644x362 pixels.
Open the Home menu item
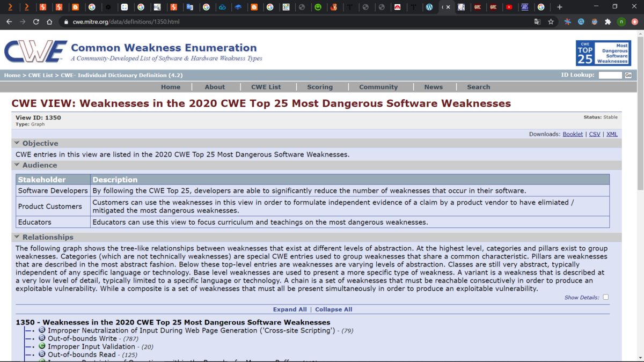171,87
